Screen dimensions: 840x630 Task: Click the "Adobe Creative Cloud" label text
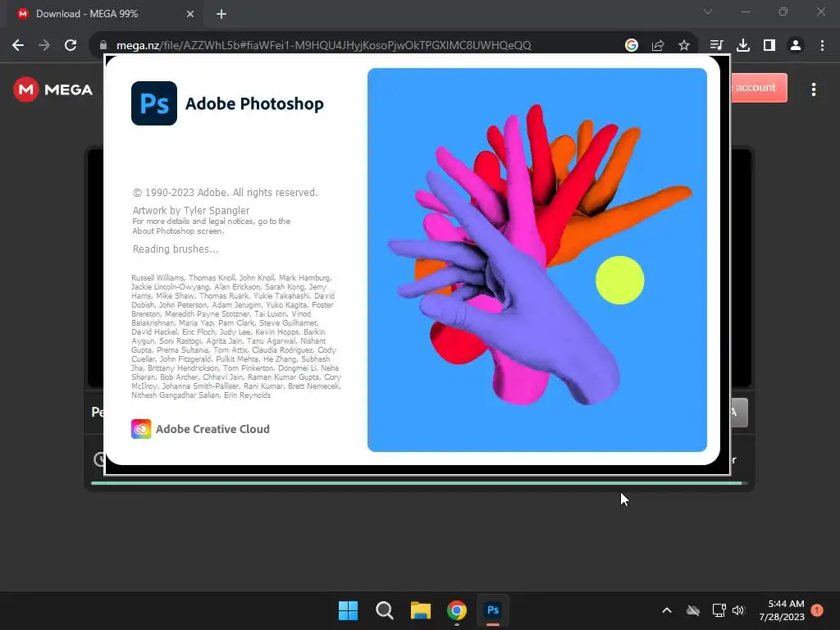click(x=212, y=429)
